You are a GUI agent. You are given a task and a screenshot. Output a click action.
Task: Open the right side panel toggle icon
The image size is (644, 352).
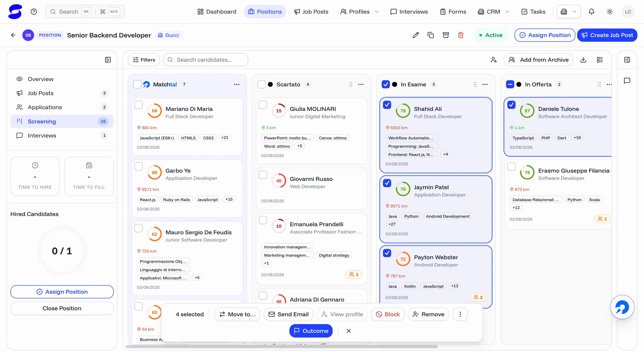pos(627,60)
